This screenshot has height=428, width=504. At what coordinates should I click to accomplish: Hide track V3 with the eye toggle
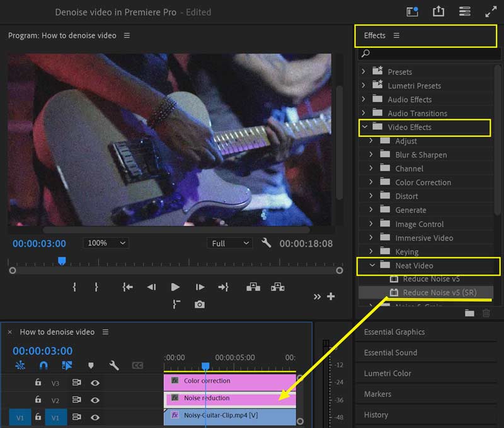click(x=95, y=383)
